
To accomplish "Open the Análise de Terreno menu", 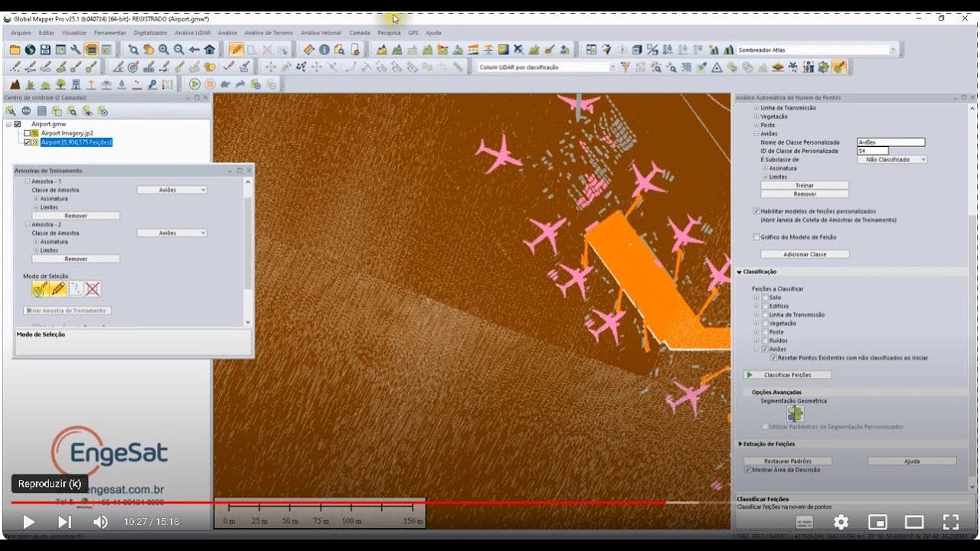I will pyautogui.click(x=268, y=33).
